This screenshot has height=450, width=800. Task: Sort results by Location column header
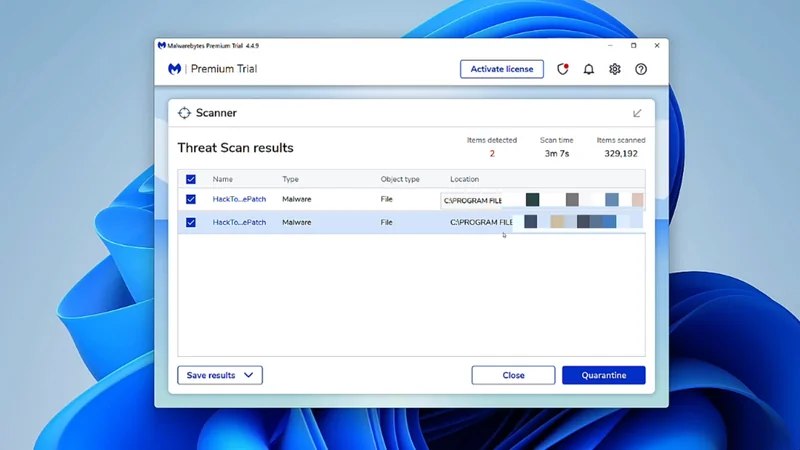(464, 180)
